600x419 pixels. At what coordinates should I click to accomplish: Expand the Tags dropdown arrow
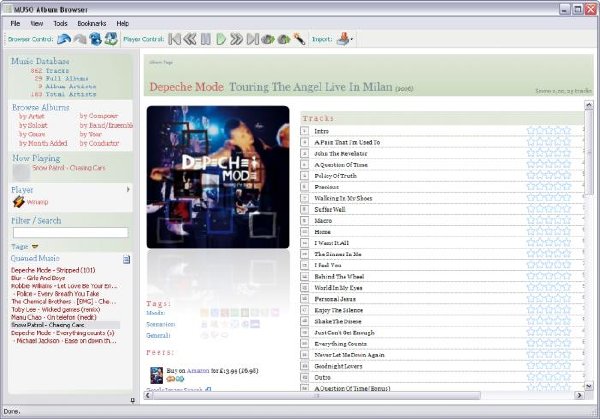tap(35, 246)
